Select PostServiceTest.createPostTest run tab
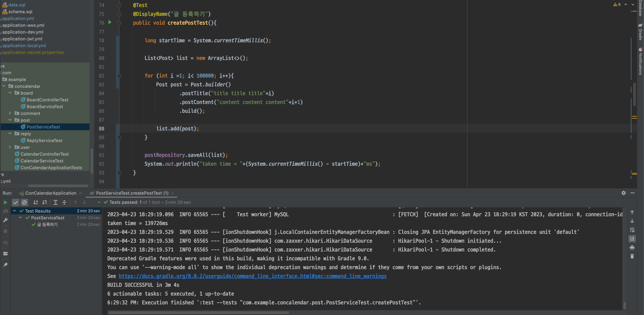The image size is (644, 315). point(132,193)
